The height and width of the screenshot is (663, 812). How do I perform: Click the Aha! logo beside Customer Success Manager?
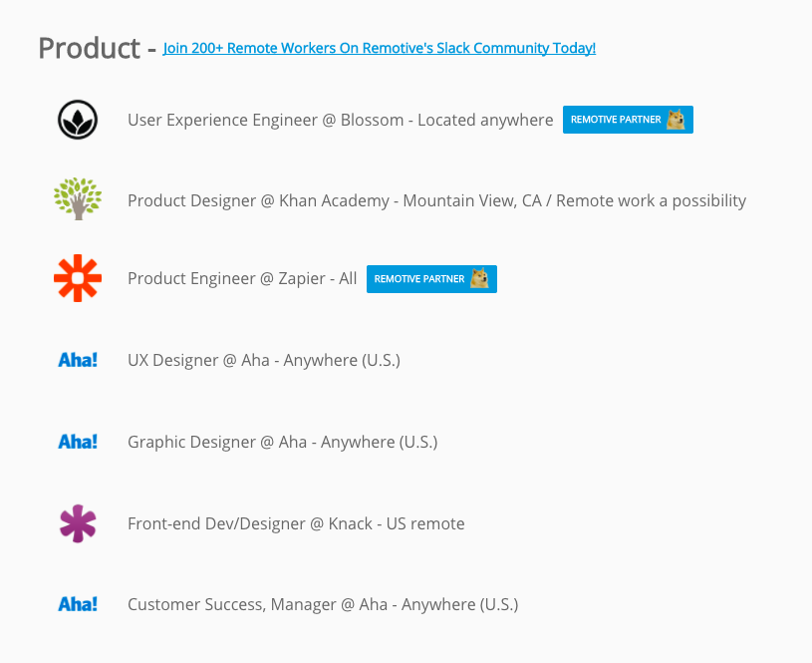point(78,604)
